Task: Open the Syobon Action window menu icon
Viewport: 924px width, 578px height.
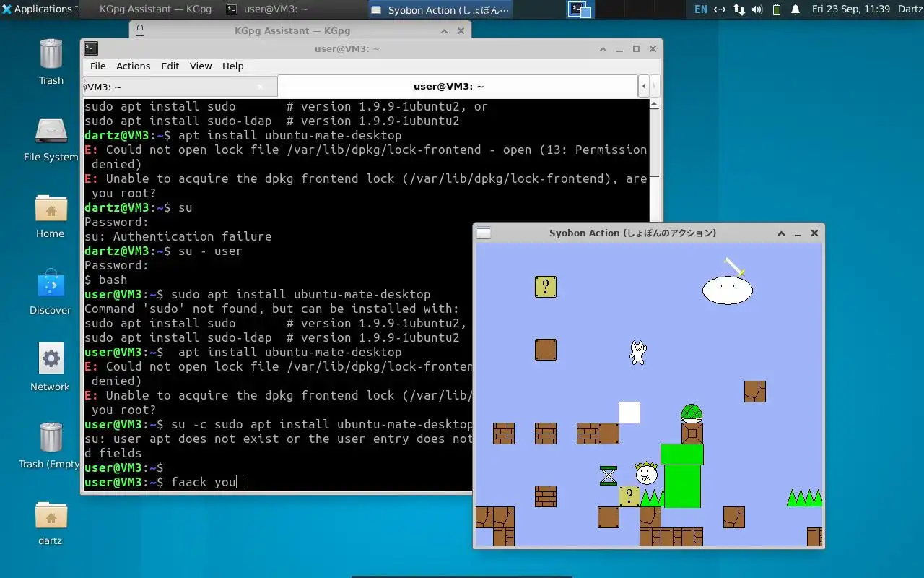Action: coord(484,233)
